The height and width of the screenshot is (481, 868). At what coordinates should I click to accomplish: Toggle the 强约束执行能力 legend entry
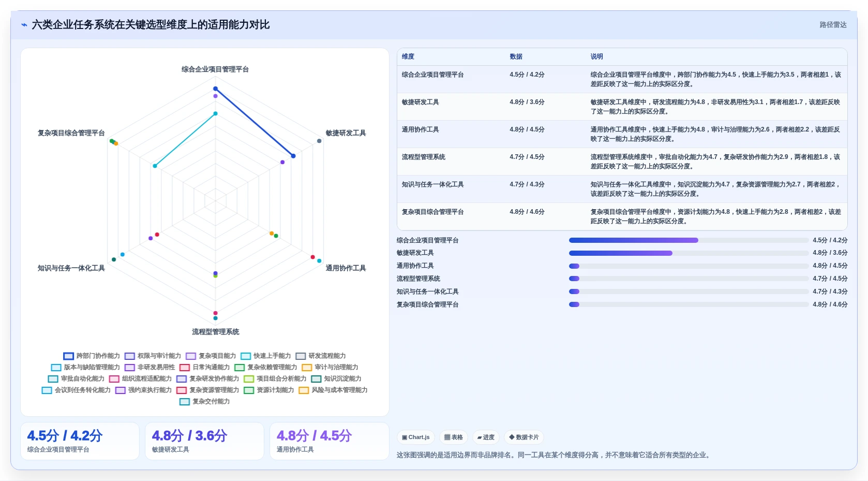(143, 390)
